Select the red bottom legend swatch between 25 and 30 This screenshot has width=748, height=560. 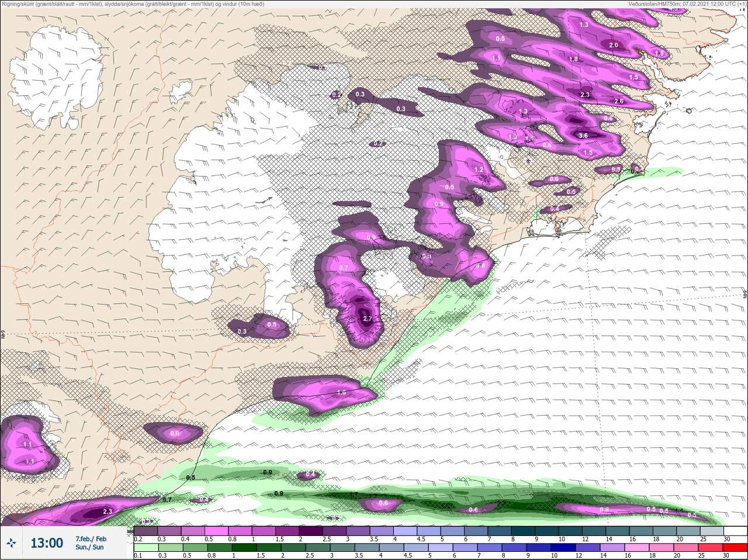pos(735,547)
